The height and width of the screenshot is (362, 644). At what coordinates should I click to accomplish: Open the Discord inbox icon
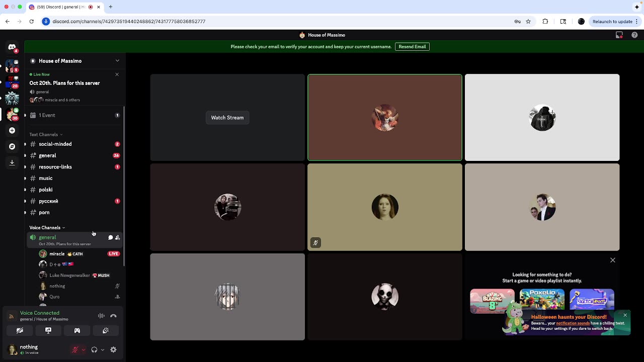(x=619, y=35)
